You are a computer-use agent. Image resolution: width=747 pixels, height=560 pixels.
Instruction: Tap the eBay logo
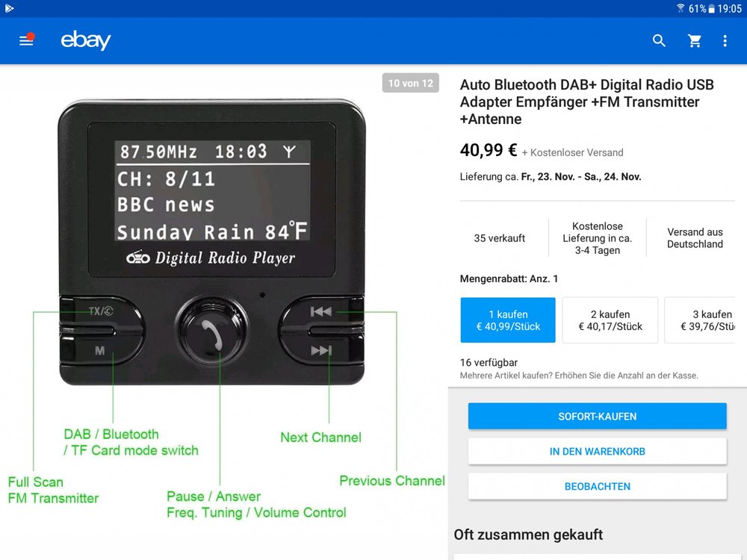point(86,41)
